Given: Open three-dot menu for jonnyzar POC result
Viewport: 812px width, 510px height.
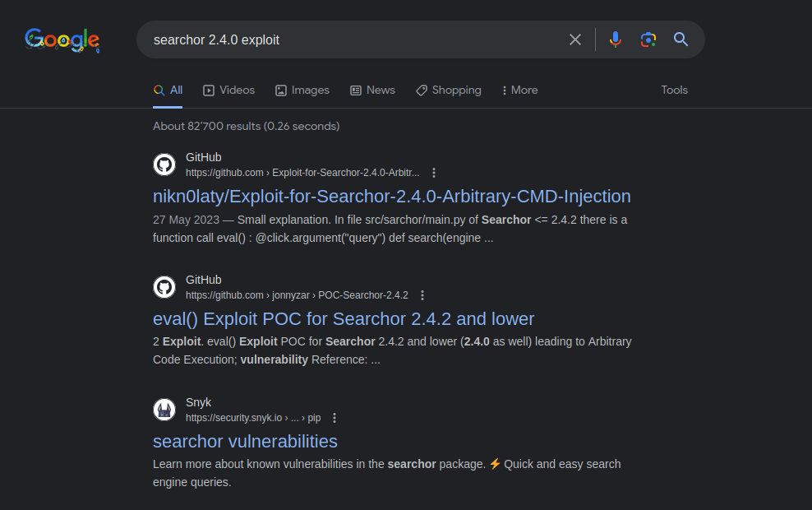Looking at the screenshot, I should click(x=422, y=295).
